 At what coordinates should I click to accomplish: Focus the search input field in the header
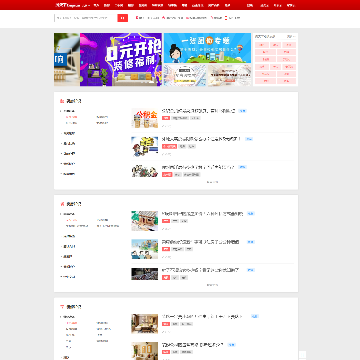click(86, 18)
